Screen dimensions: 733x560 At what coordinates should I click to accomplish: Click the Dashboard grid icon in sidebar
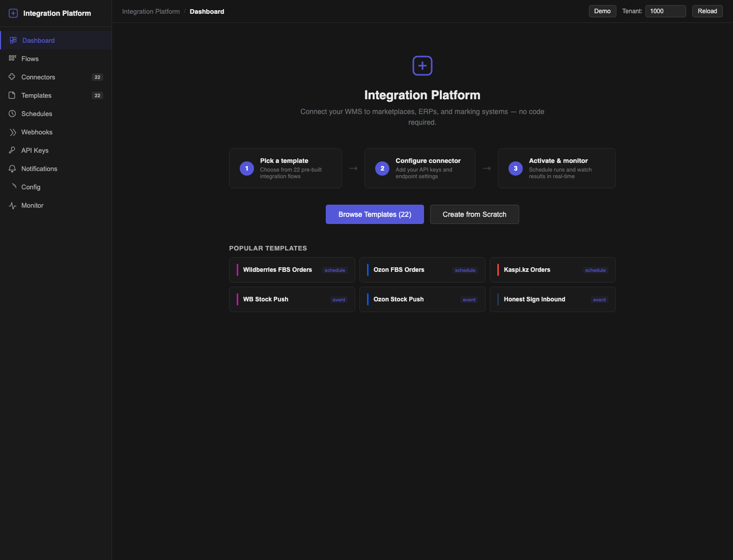[13, 40]
